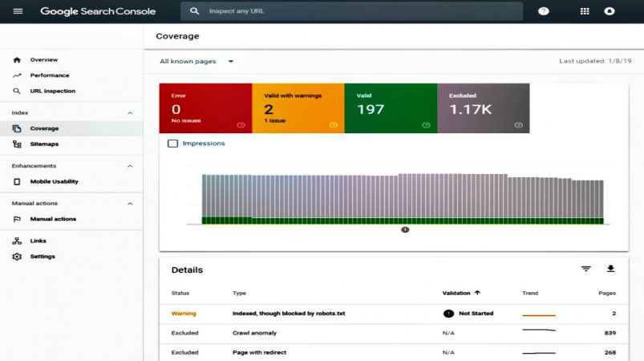Click the Last updated: 1/8/19 text
This screenshot has height=361, width=644.
(x=595, y=61)
